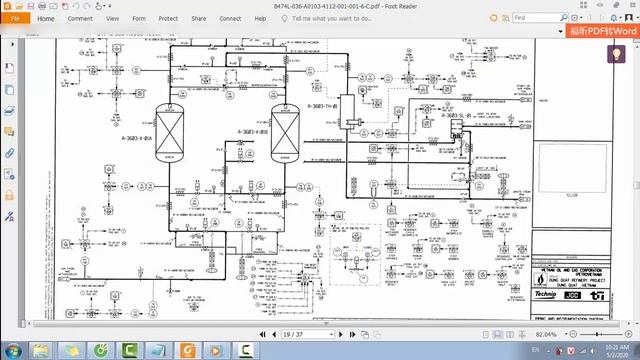Screen dimensions: 640x360
Task: Open the 82.04% zoom level dropdown
Action: (566, 334)
